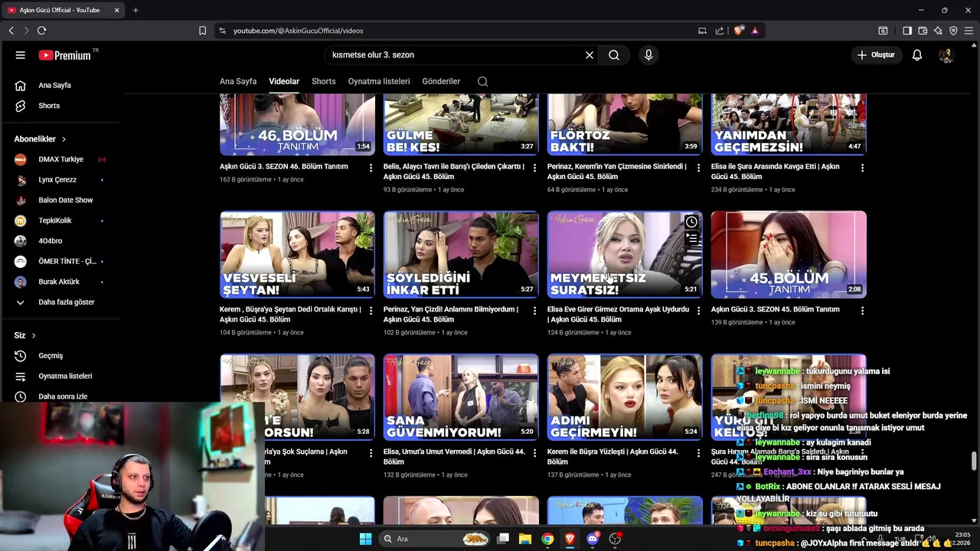Image resolution: width=980 pixels, height=551 pixels.
Task: Open the Brave Rewards triangle icon
Action: click(755, 31)
